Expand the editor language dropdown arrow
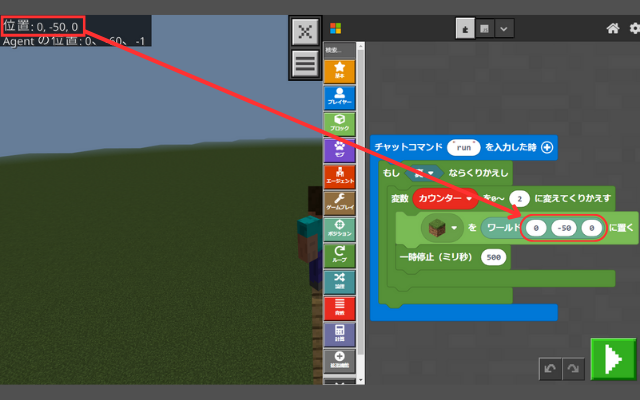Screen dimensions: 640x400 pos(504,29)
